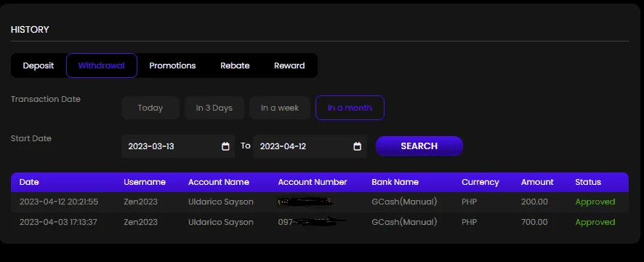Click the 700.00 amount cell

[534, 222]
